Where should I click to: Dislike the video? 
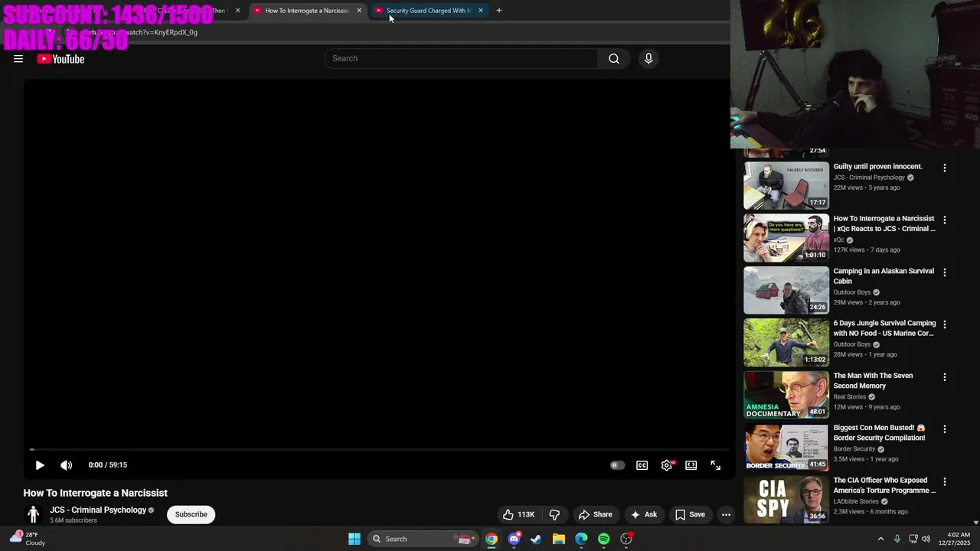click(555, 514)
